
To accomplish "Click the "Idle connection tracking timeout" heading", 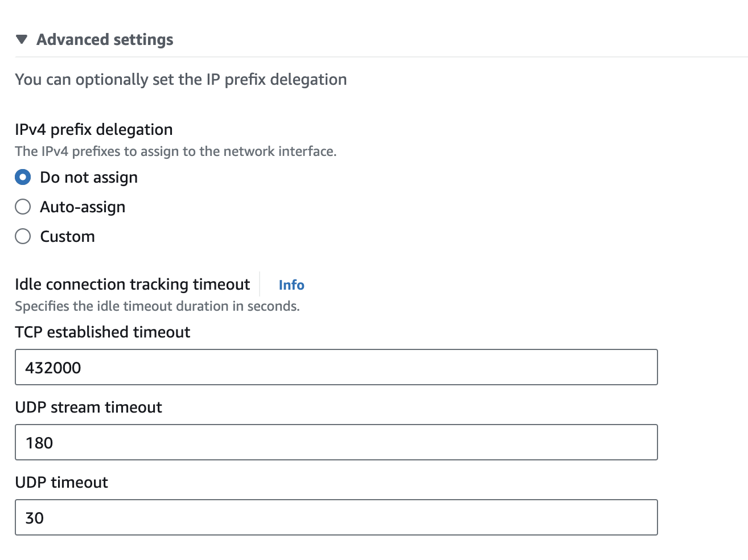I will coord(132,285).
